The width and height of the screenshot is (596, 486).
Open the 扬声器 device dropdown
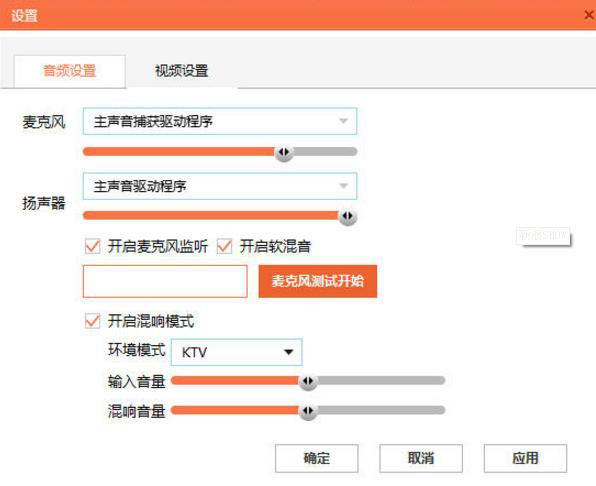(x=220, y=186)
